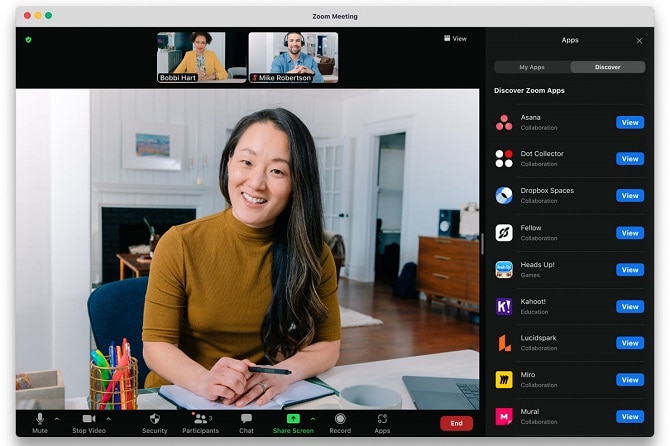
Task: Toggle the Apps toolbar icon
Action: [382, 420]
